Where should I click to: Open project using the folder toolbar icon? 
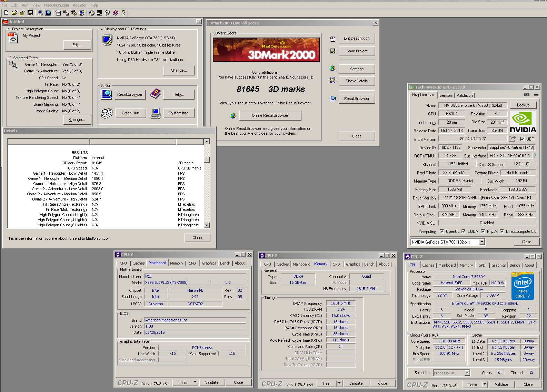click(14, 13)
